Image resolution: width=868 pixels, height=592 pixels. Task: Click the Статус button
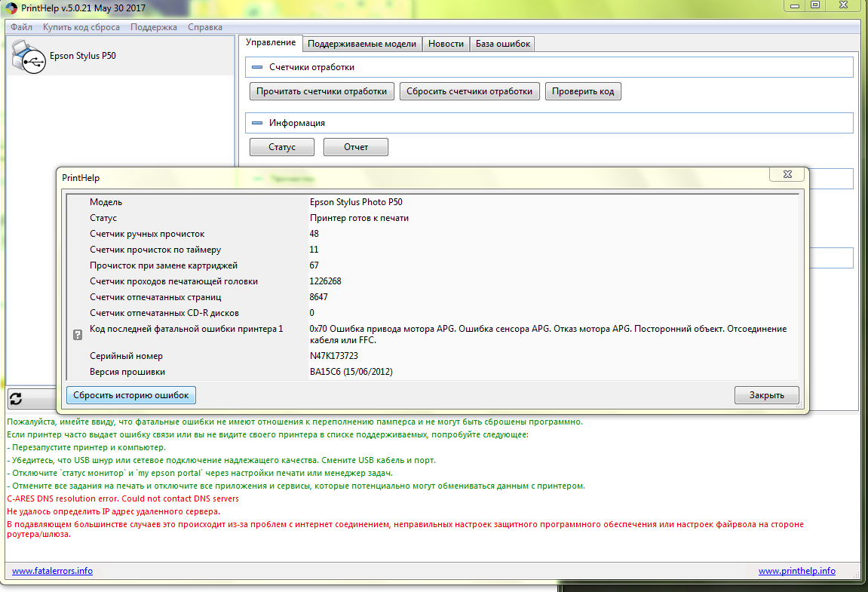click(x=282, y=147)
